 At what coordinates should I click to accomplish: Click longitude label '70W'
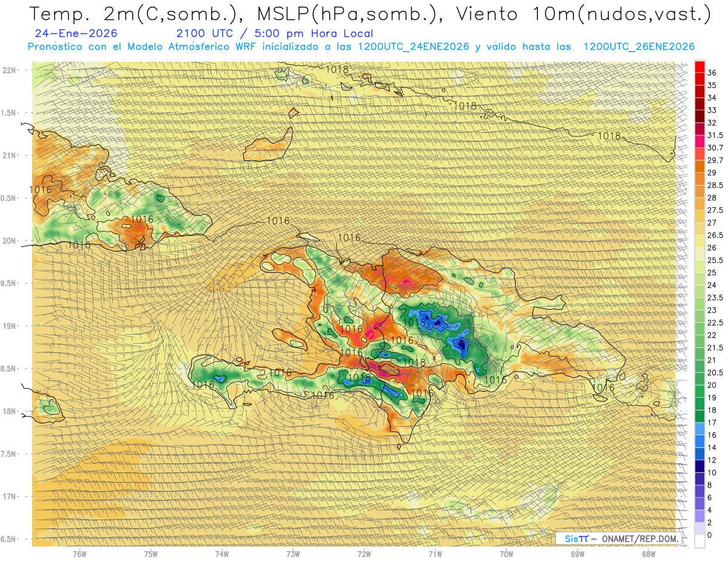click(x=507, y=554)
